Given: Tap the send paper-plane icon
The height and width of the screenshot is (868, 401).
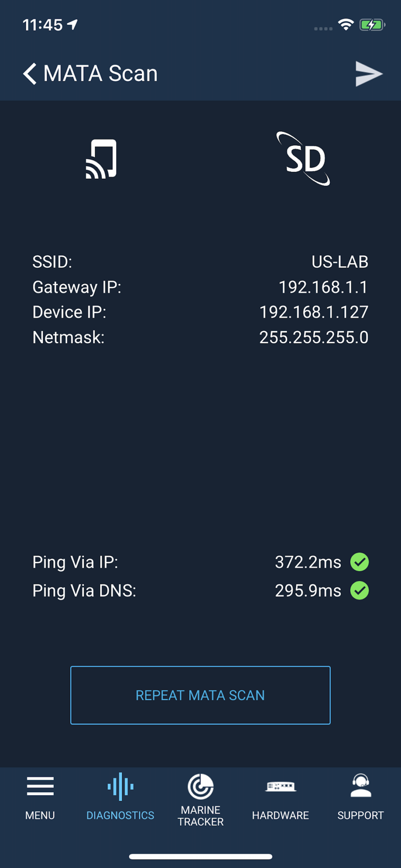Looking at the screenshot, I should [x=369, y=73].
